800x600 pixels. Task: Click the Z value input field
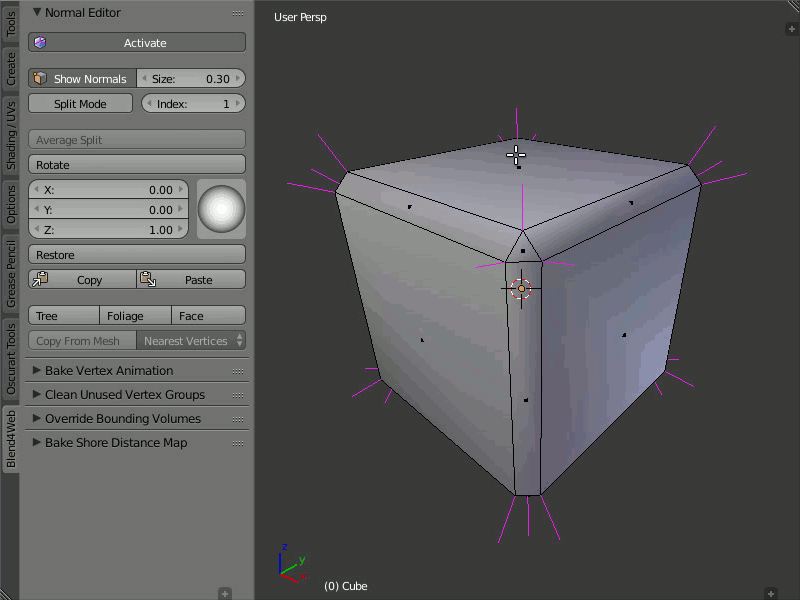coord(108,230)
